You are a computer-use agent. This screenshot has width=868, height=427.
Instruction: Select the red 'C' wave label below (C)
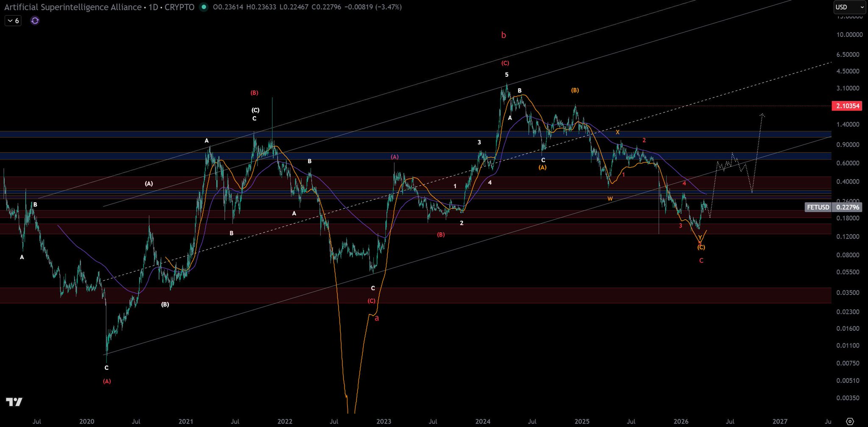click(701, 261)
